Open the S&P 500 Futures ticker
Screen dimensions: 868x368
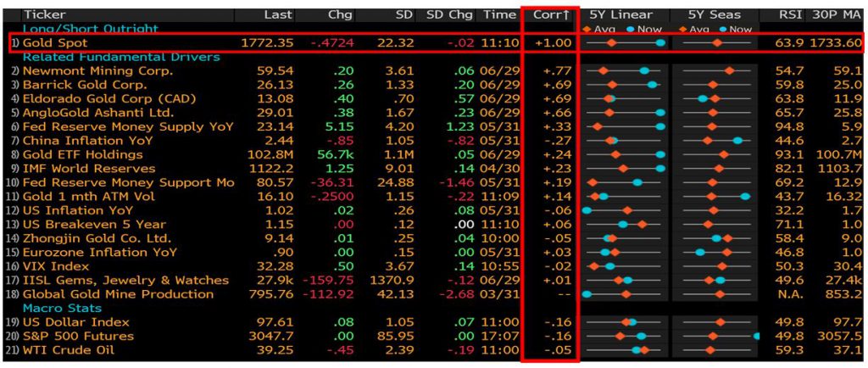pyautogui.click(x=78, y=337)
